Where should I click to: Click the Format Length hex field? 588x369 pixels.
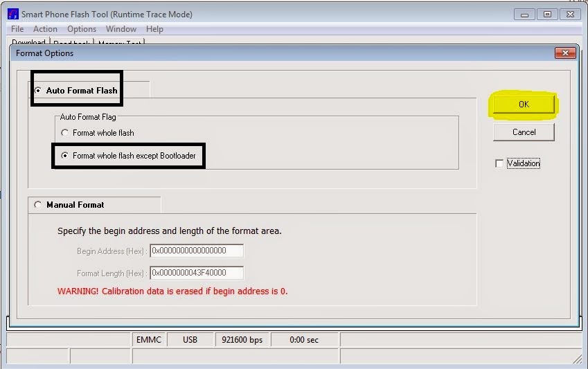click(197, 273)
